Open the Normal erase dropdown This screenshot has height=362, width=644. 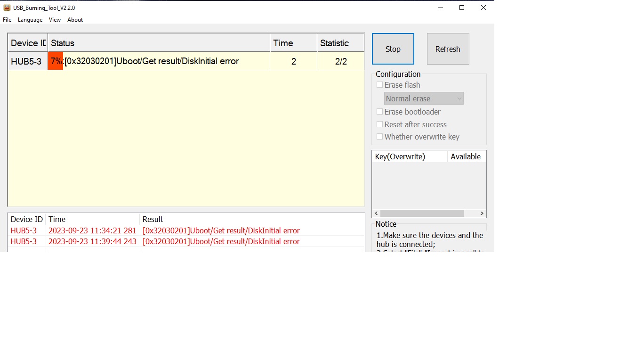tap(424, 99)
